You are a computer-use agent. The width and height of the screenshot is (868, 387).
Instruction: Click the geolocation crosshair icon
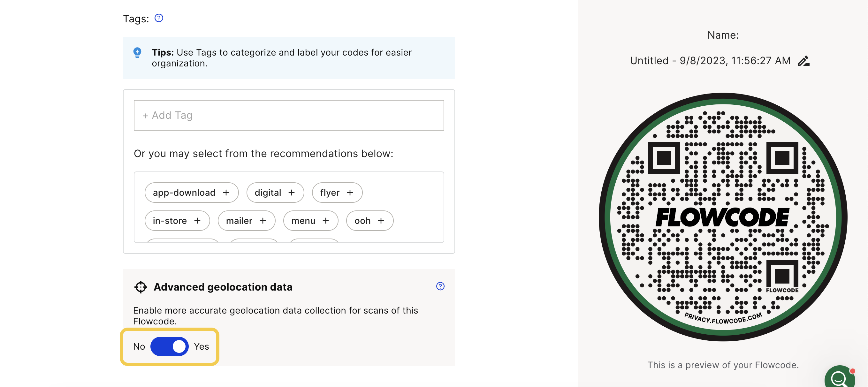141,287
